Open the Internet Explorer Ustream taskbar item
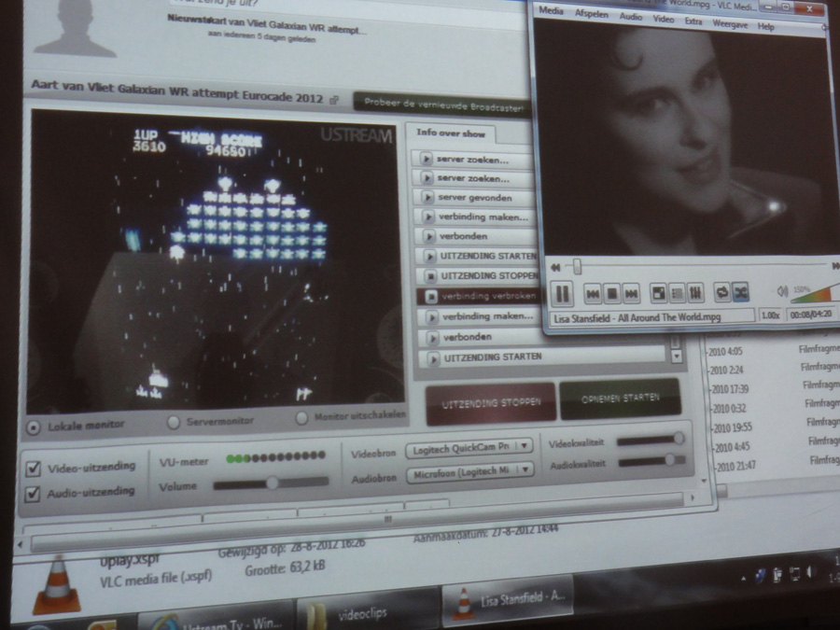840x630 pixels. pyautogui.click(x=217, y=616)
